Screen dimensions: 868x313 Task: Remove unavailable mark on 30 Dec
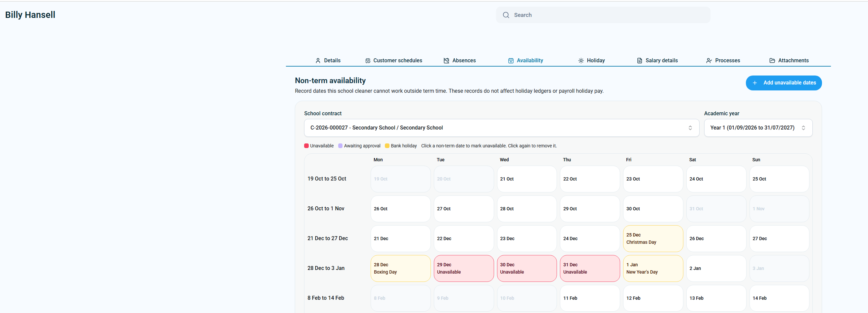tap(527, 269)
